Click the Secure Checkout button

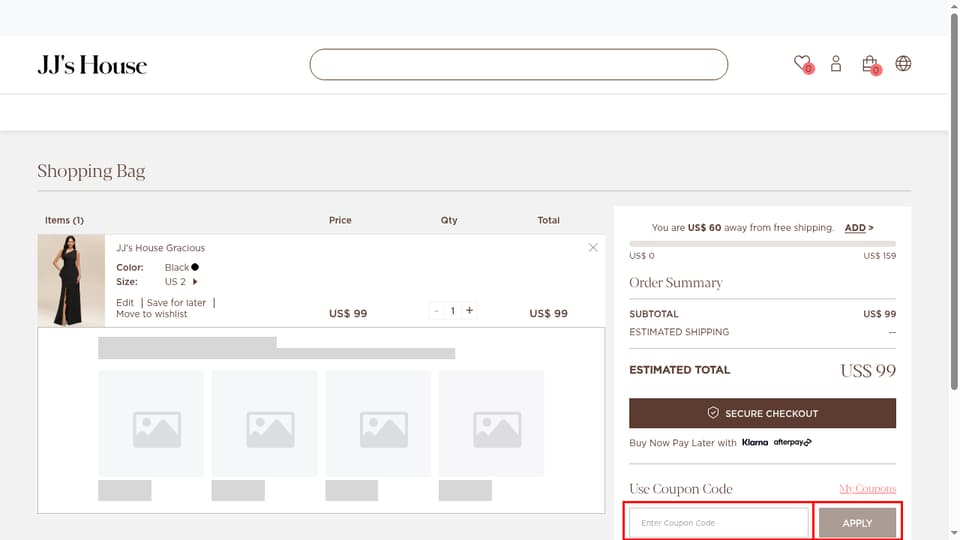[x=762, y=413]
